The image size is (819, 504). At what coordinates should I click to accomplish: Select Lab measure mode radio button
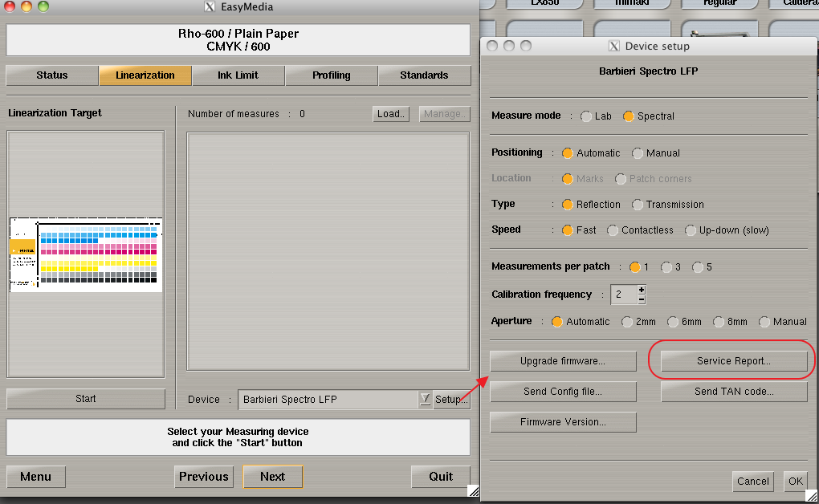(586, 116)
